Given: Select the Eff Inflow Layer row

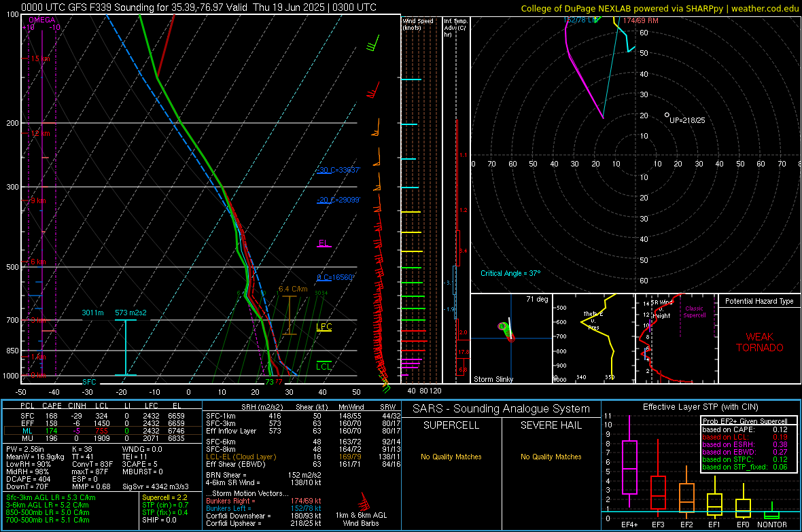Looking at the screenshot, I should [304, 431].
